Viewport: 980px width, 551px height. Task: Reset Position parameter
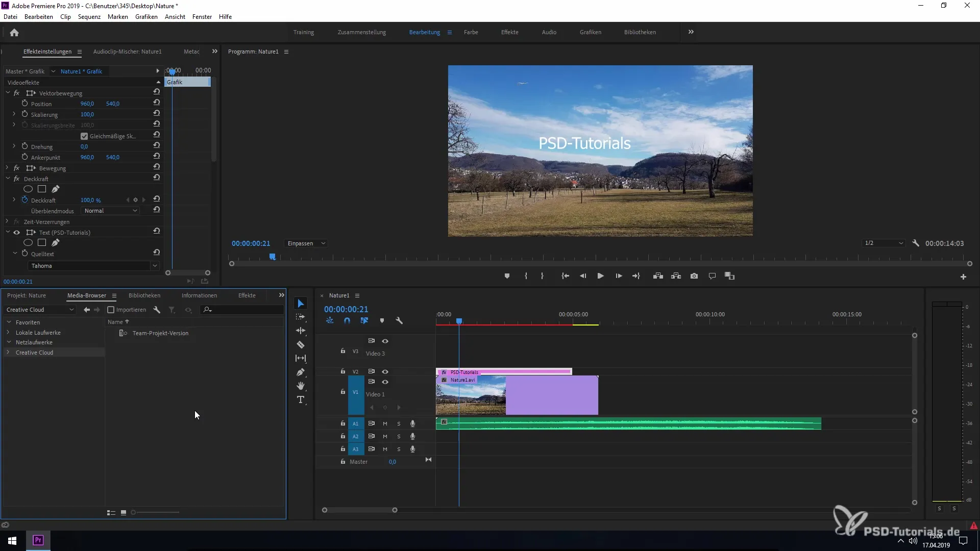click(157, 103)
